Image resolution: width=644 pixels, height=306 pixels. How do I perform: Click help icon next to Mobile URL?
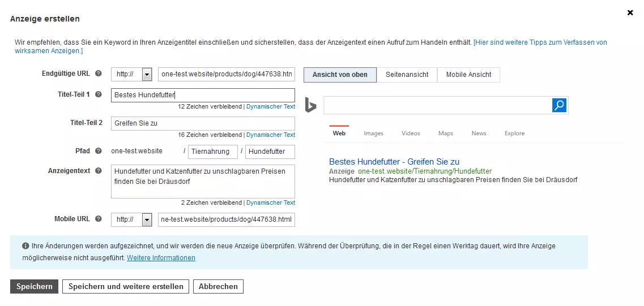click(98, 219)
